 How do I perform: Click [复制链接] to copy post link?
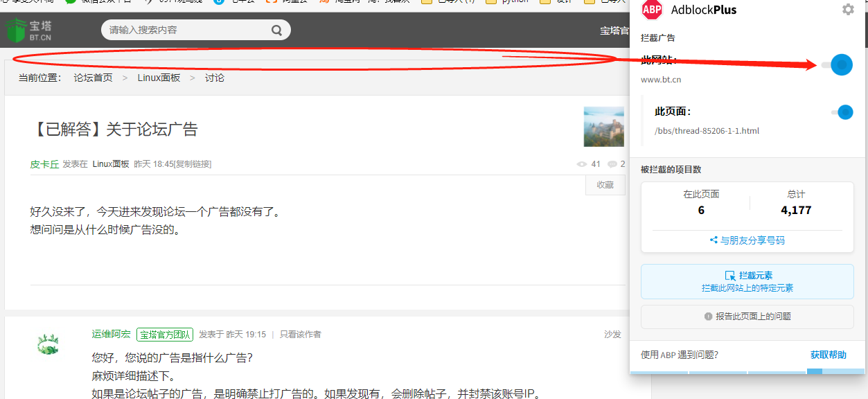193,164
